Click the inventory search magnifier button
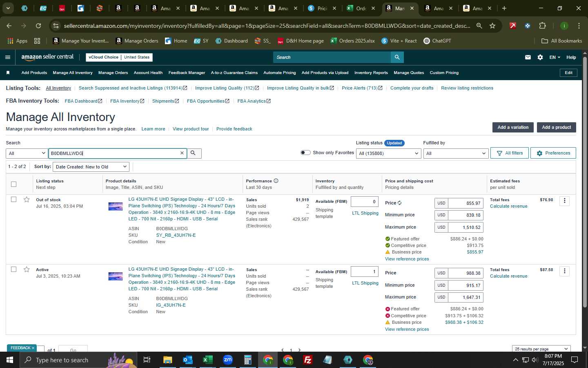 193,153
